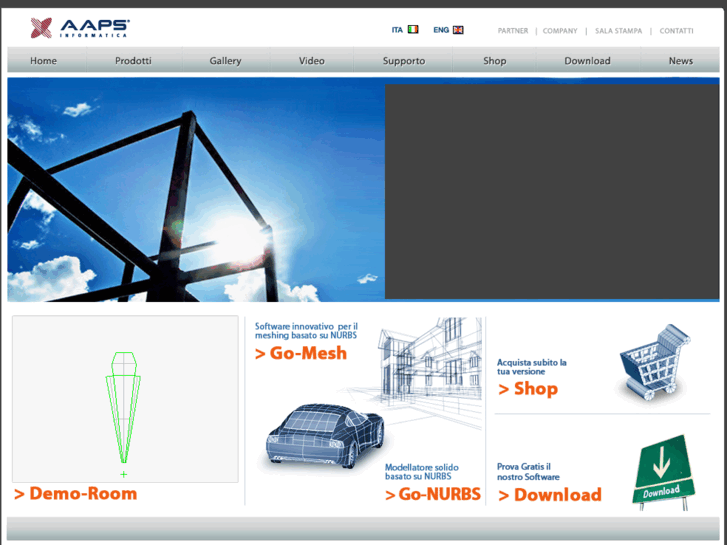Open the > Go-Mesh link
Screen dimensions: 727x545
pos(301,353)
